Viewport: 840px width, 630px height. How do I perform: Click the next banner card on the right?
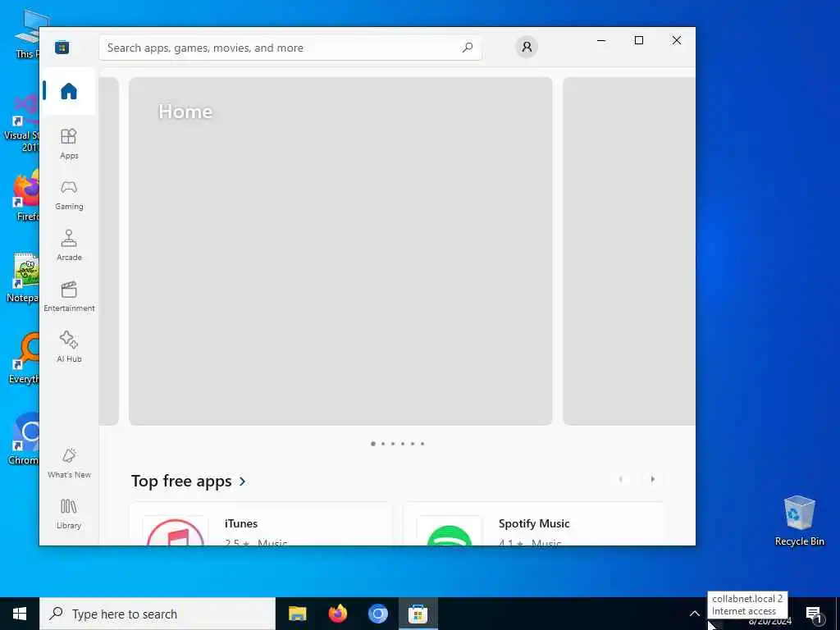pos(629,251)
